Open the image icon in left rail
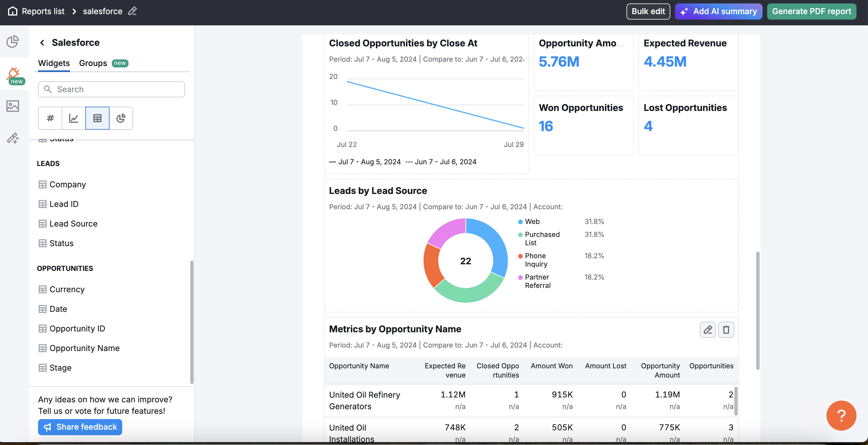868x445 pixels. click(x=13, y=106)
